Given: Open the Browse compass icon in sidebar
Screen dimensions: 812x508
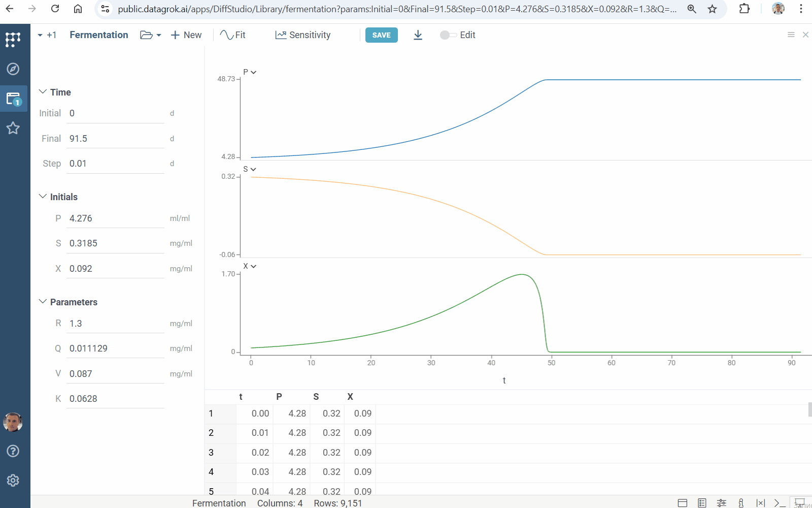Looking at the screenshot, I should [x=13, y=69].
